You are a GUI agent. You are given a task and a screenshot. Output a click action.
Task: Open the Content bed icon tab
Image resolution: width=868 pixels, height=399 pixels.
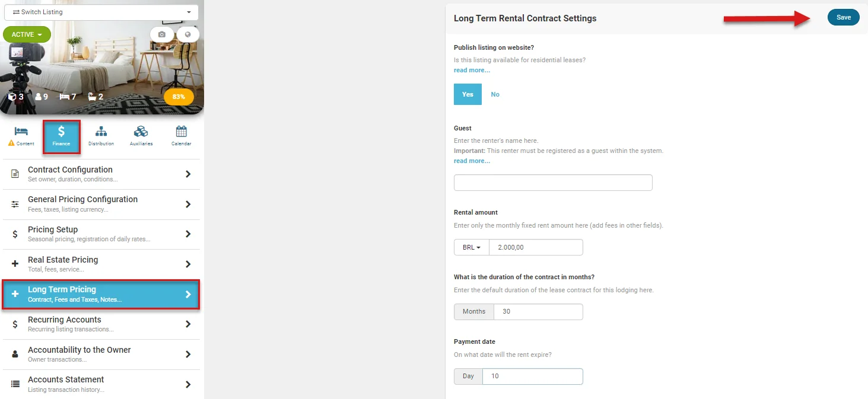coord(21,135)
